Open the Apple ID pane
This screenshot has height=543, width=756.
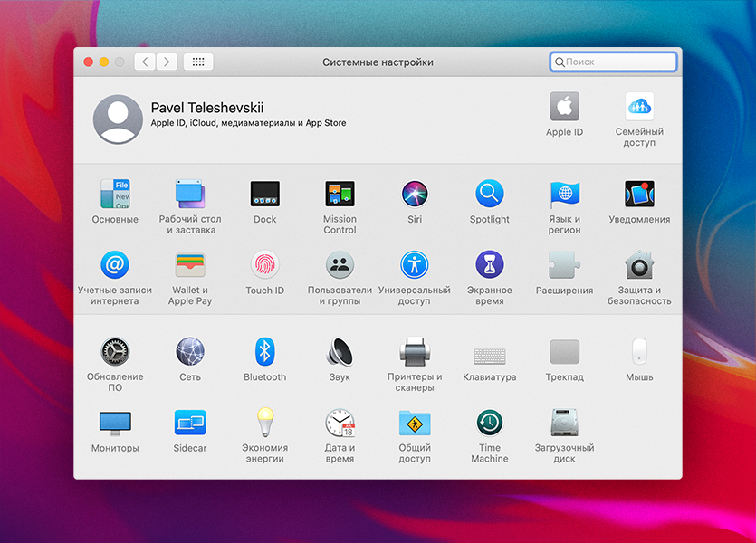564,108
